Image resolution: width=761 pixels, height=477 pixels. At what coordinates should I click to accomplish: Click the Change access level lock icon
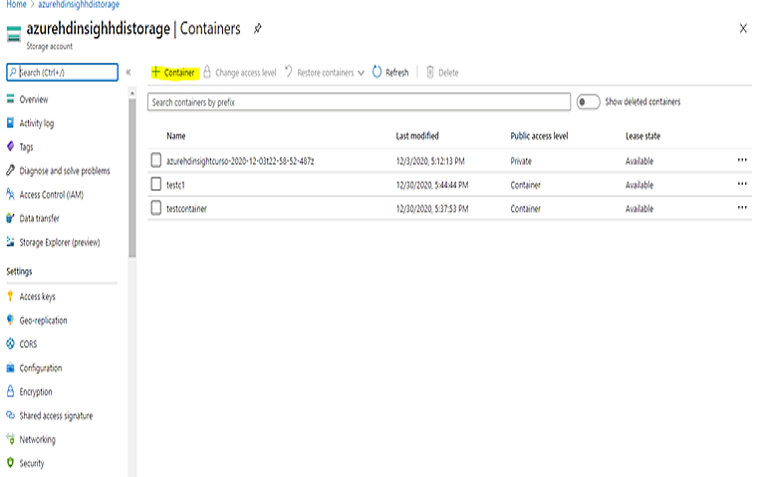point(207,72)
